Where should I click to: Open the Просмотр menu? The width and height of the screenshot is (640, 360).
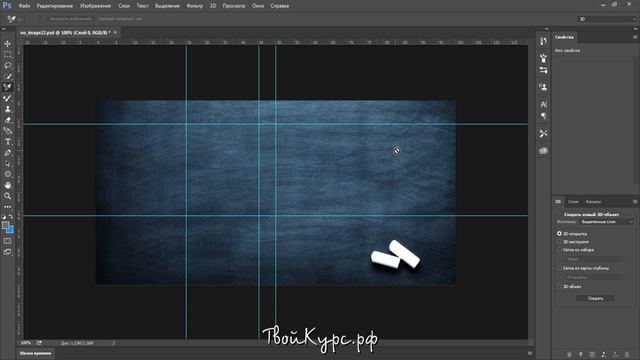click(x=234, y=6)
